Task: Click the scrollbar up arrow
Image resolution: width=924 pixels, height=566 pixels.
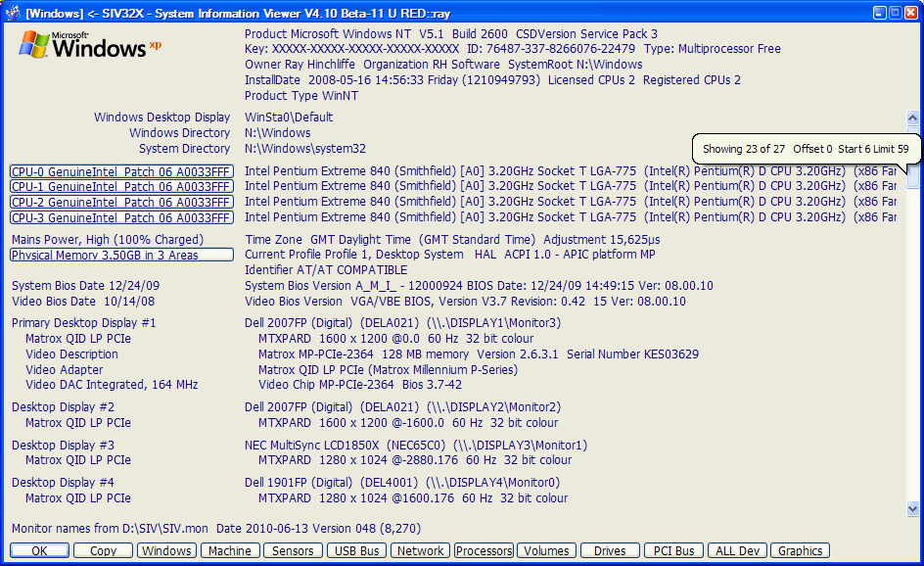Action: click(x=913, y=118)
